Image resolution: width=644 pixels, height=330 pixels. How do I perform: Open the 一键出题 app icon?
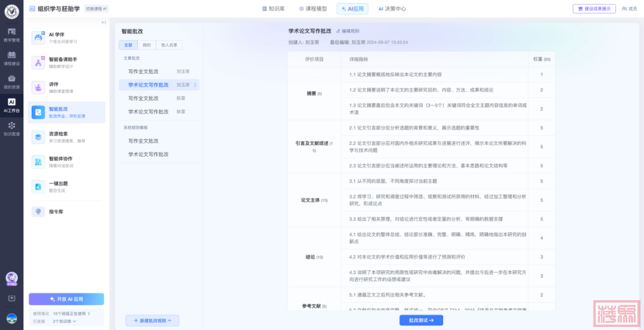click(38, 187)
